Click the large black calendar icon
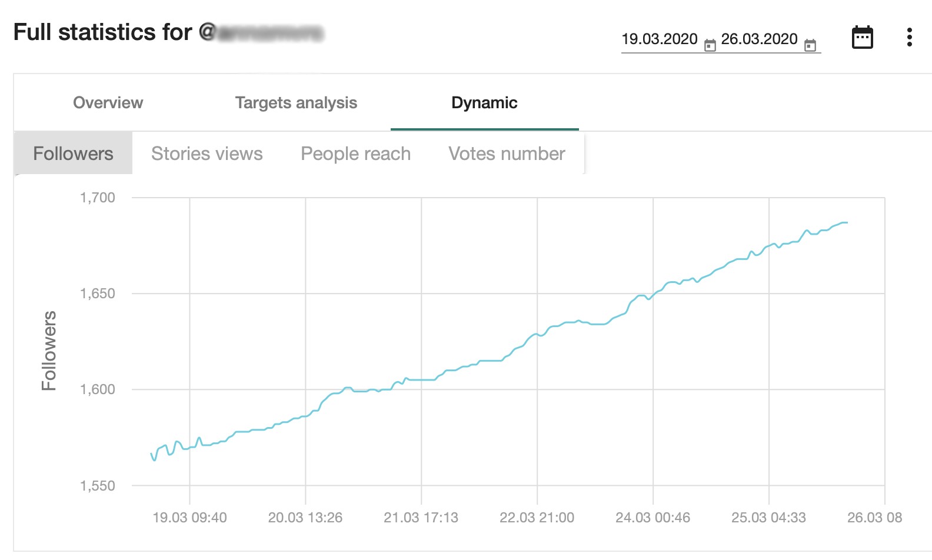Viewport: 932px width, 560px height. click(x=862, y=38)
